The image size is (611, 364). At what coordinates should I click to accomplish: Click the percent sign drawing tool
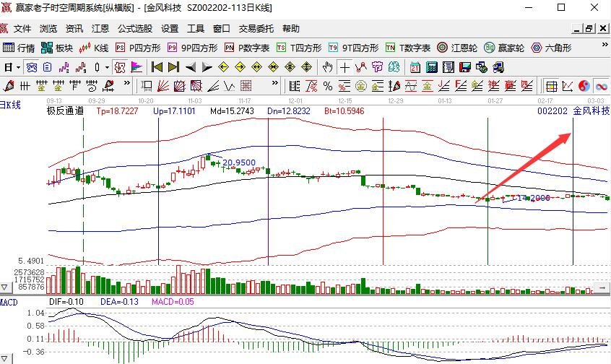point(327,86)
